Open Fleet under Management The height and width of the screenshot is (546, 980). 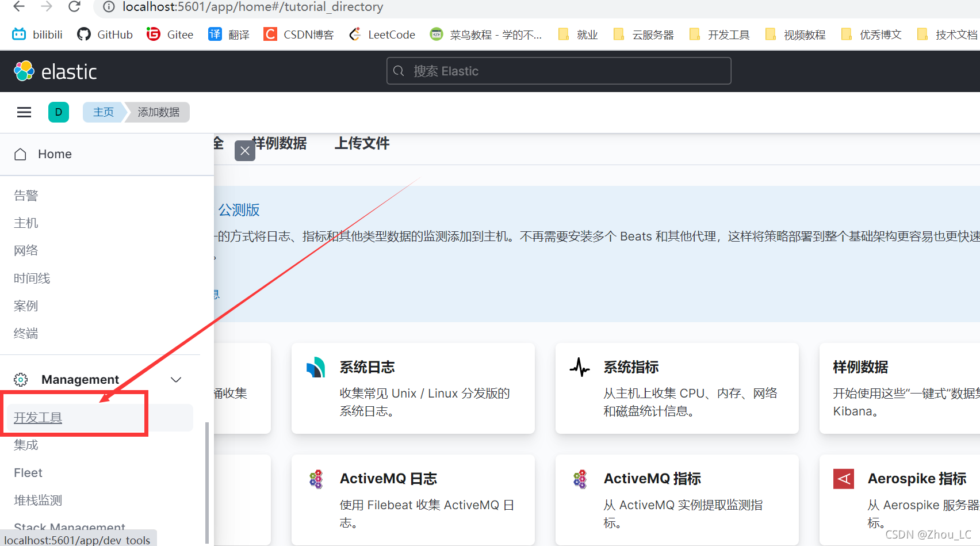point(28,473)
